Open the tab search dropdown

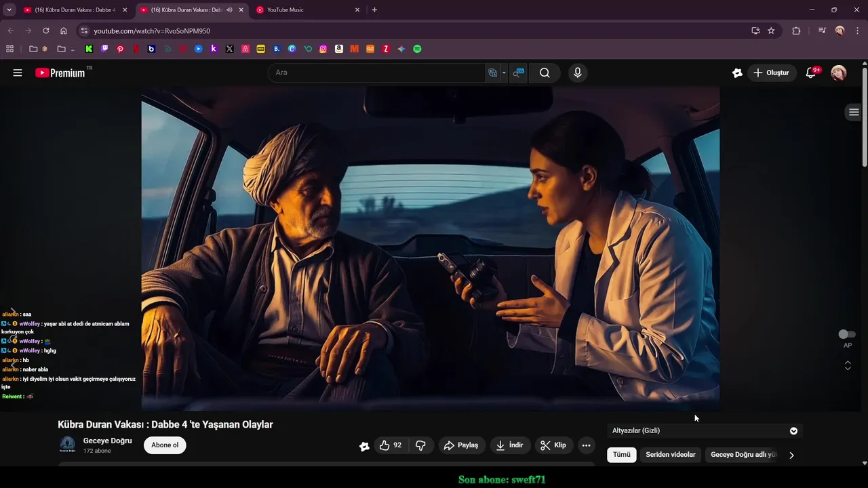(x=9, y=10)
